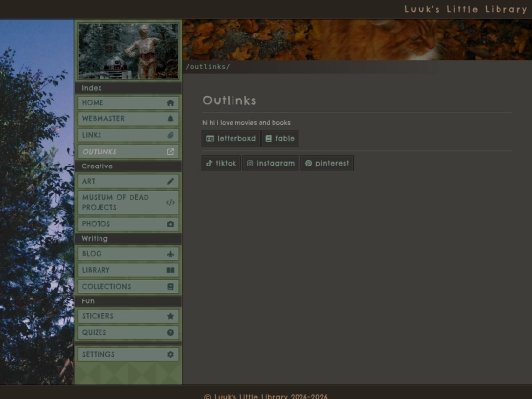This screenshot has height=399, width=532.
Task: Click the house icon in the Home row
Action: coord(170,103)
